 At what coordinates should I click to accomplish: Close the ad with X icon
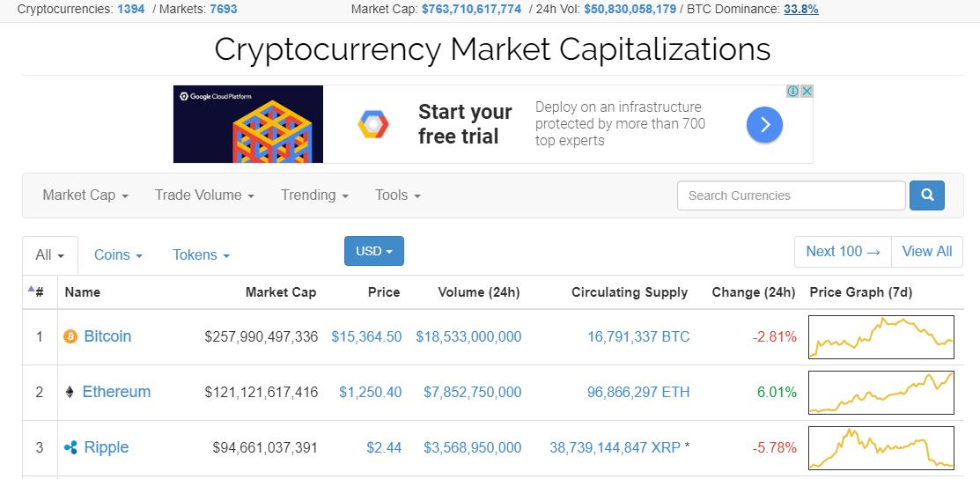(x=807, y=92)
